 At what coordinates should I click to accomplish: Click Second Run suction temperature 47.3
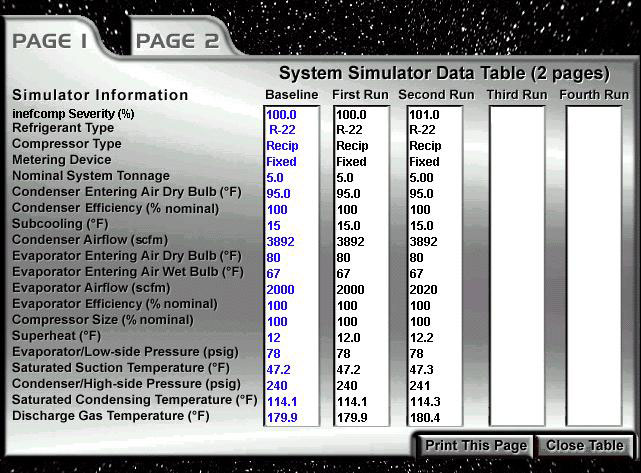point(421,370)
